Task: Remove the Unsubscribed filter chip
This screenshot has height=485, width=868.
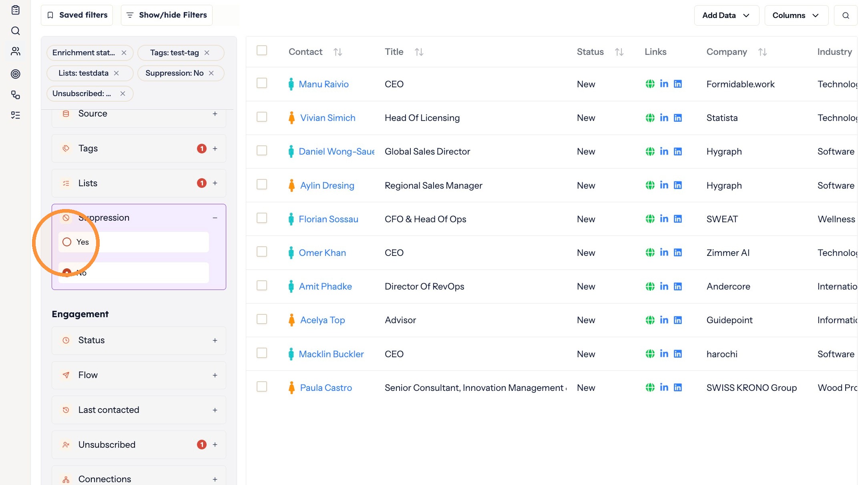Action: point(123,94)
